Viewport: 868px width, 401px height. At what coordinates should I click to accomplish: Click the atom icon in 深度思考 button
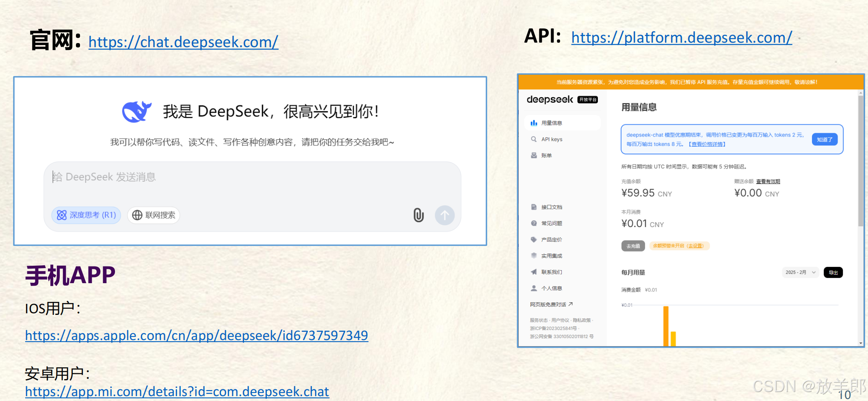coord(62,215)
